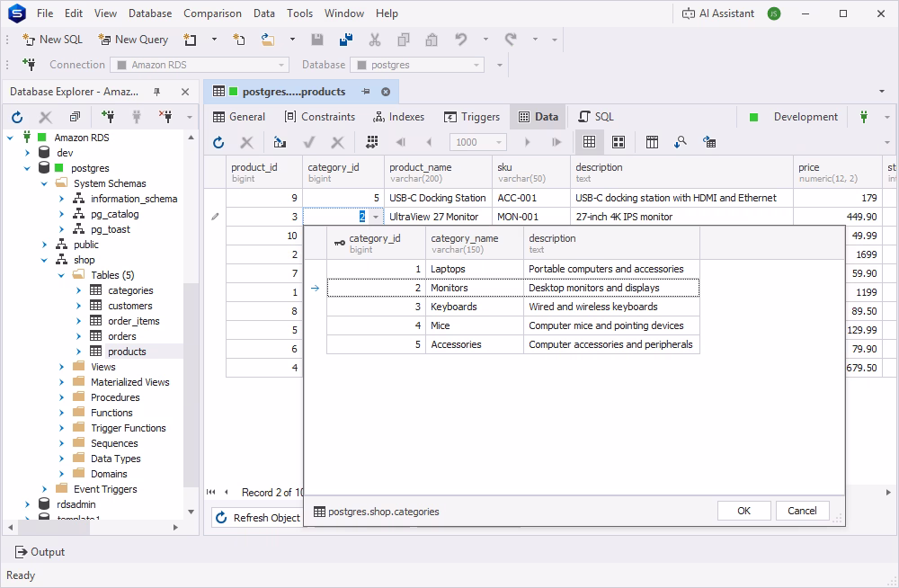899x588 pixels.
Task: Click the product_name column header
Action: 438,172
